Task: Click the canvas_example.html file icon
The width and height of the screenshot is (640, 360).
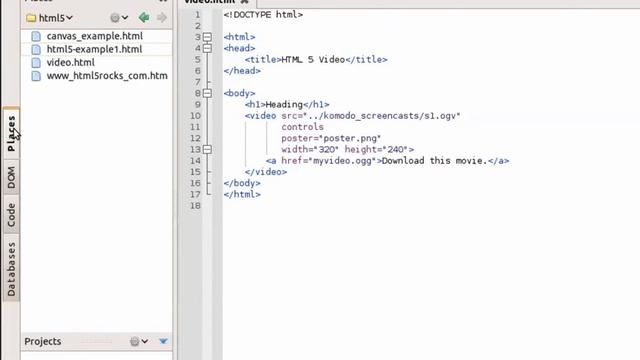Action: click(x=36, y=36)
